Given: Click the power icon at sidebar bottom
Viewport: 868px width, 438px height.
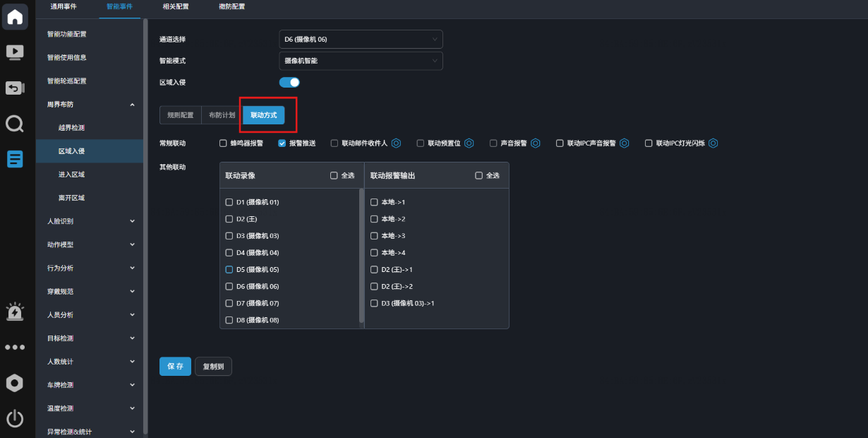Looking at the screenshot, I should click(15, 419).
